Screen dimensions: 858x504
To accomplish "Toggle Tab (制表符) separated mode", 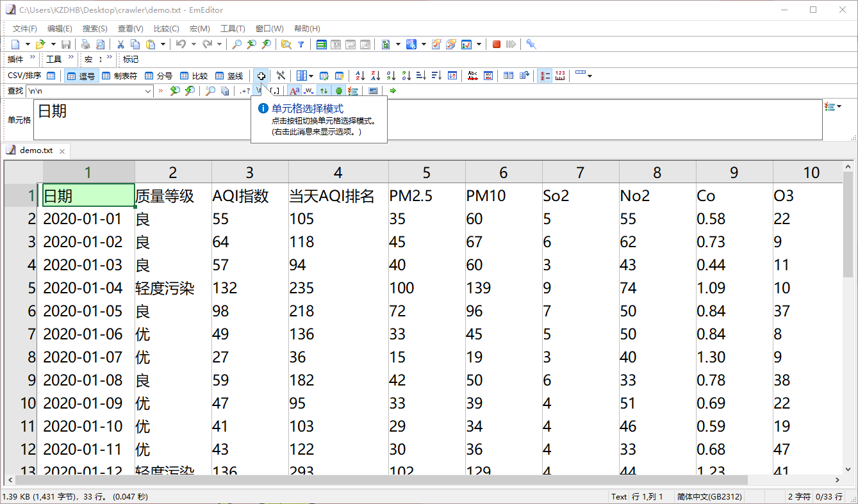I will (x=120, y=76).
